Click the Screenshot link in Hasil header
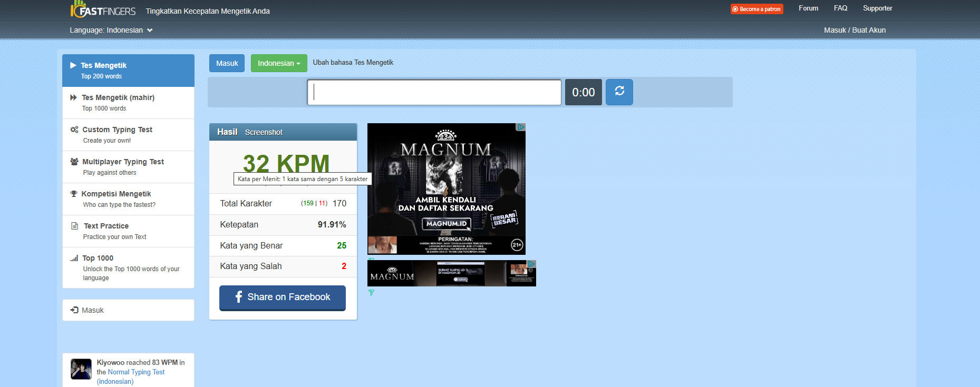This screenshot has width=980, height=387. 264,132
